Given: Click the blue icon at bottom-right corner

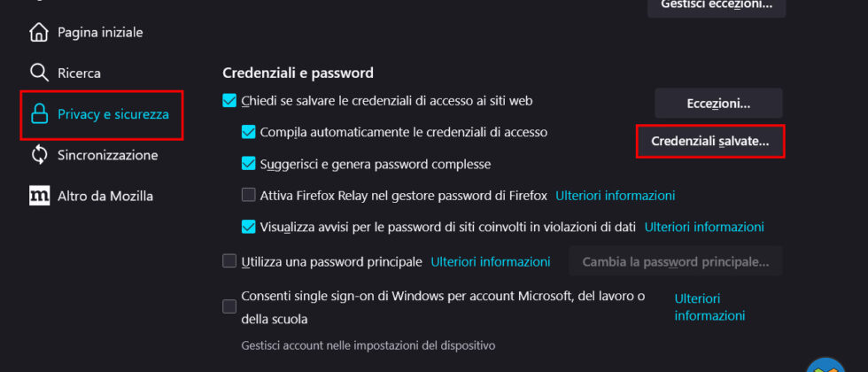Looking at the screenshot, I should point(825,366).
